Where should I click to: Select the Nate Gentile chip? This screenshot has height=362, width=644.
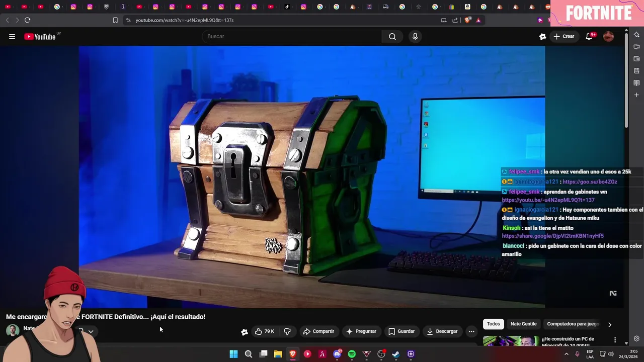[x=523, y=324]
